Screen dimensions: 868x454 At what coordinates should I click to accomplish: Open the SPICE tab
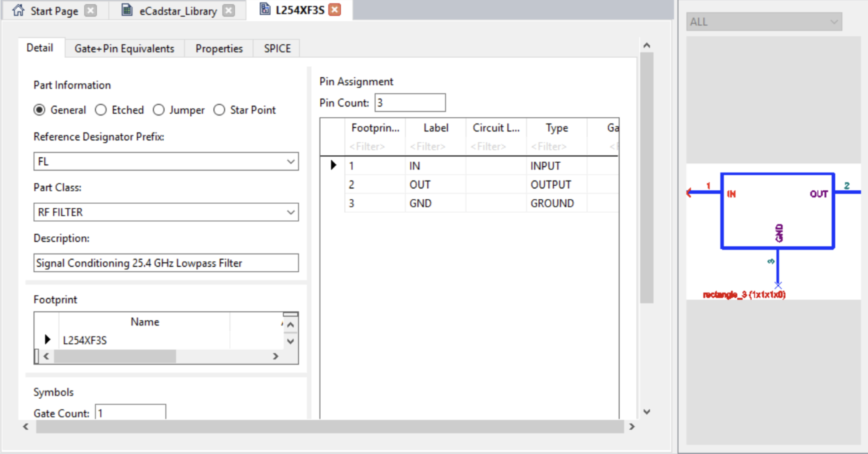pos(277,49)
